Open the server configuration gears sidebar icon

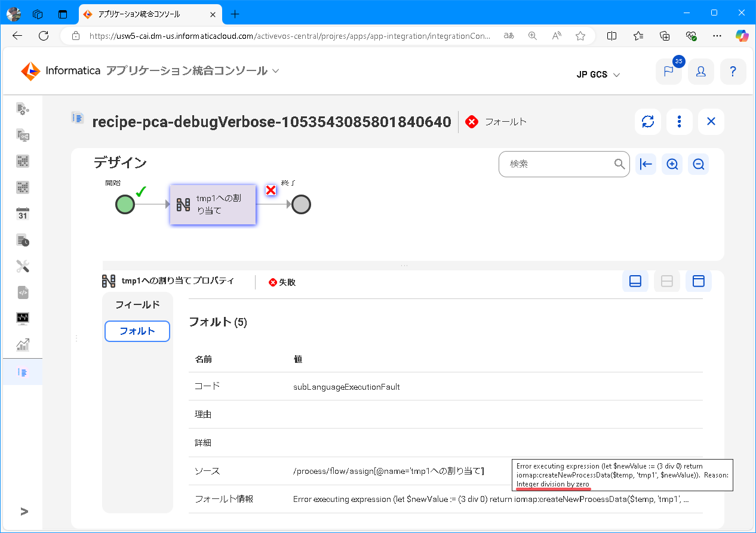tap(23, 109)
